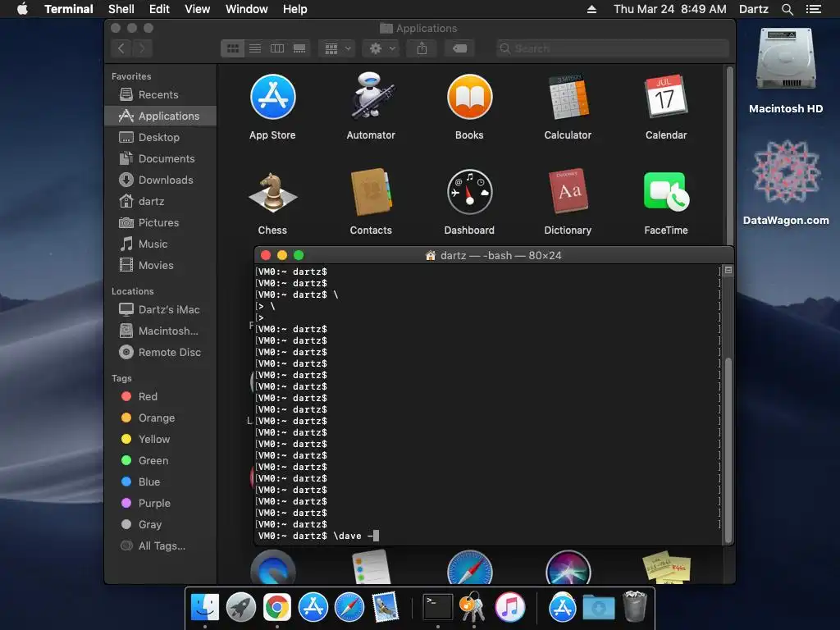This screenshot has height=630, width=840.
Task: Click the Finder window vertical scrollbar
Action: point(729,155)
